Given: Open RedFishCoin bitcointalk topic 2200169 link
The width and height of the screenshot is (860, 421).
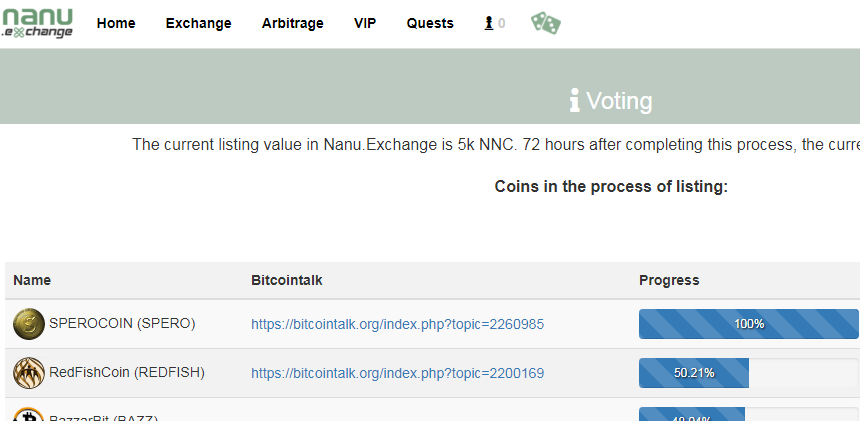Looking at the screenshot, I should 398,374.
